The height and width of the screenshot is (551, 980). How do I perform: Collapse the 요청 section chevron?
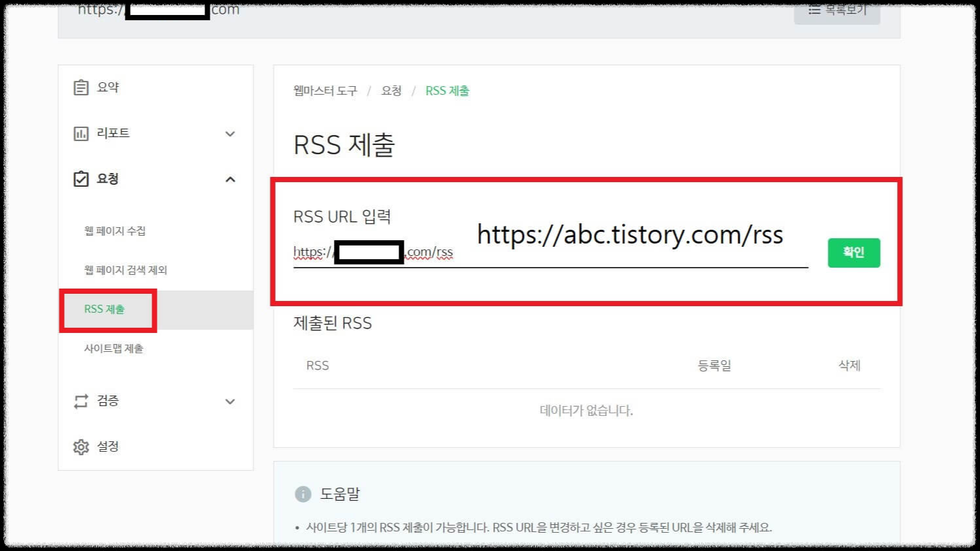(229, 179)
